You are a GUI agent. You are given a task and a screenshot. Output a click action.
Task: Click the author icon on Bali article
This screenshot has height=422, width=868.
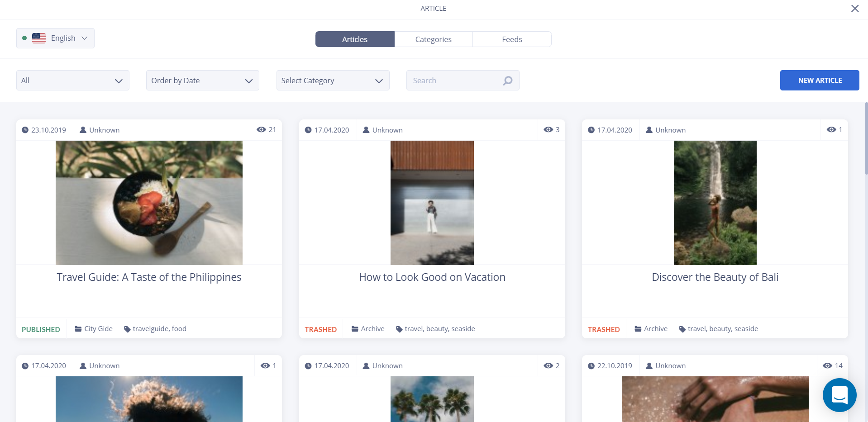(x=649, y=130)
